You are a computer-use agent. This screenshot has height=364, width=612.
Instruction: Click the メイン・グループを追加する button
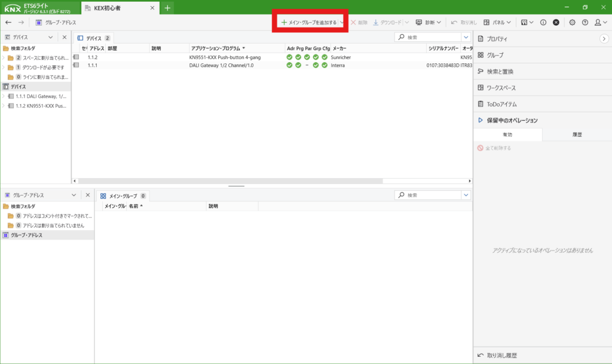click(x=308, y=22)
